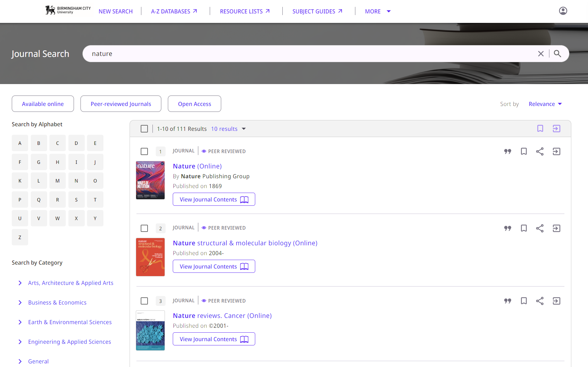The image size is (588, 367).
Task: Go to A-Z Databases in top menu
Action: tap(174, 11)
